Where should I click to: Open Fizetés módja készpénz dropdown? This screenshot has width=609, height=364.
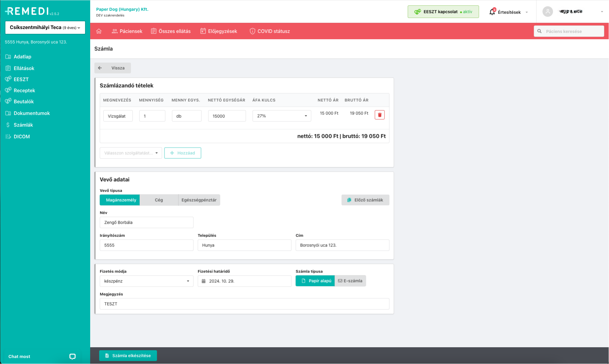[x=146, y=281]
